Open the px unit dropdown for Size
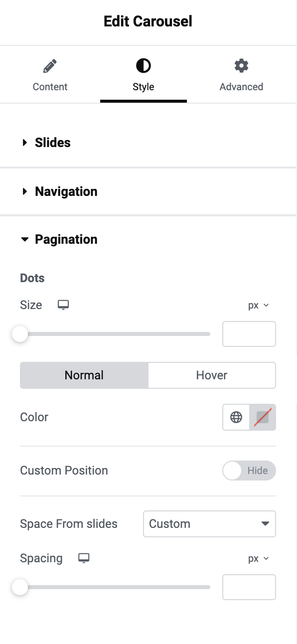The height and width of the screenshot is (644, 297). click(x=259, y=305)
